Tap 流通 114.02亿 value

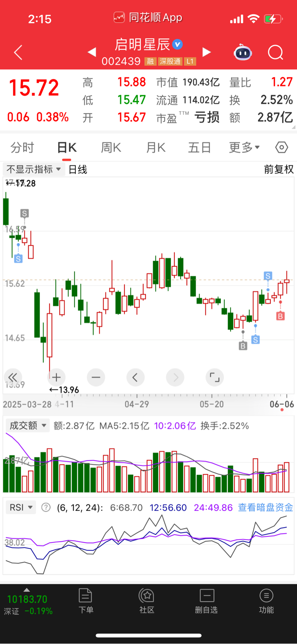coord(201,100)
